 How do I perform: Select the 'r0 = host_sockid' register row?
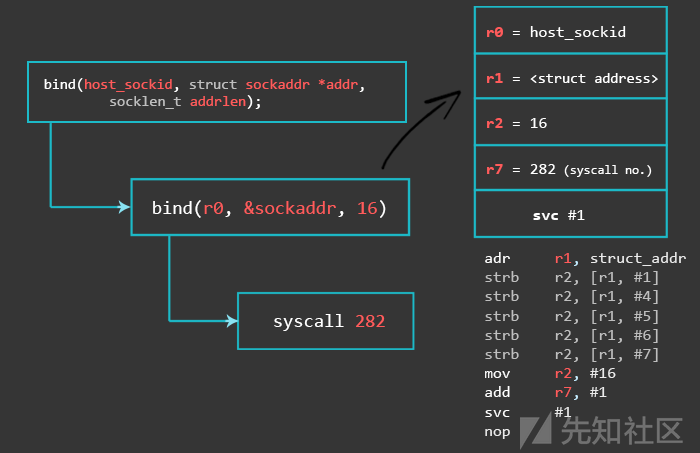click(571, 30)
